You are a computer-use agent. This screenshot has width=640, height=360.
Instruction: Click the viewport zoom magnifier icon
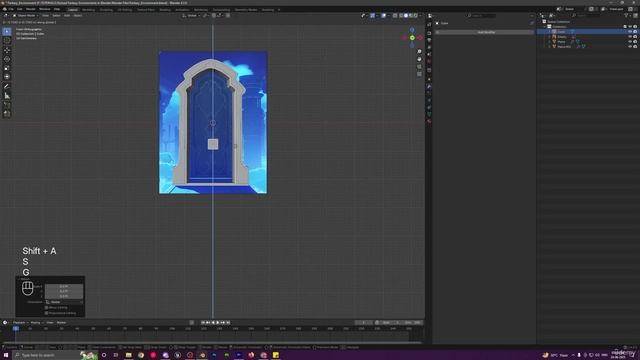(x=419, y=52)
